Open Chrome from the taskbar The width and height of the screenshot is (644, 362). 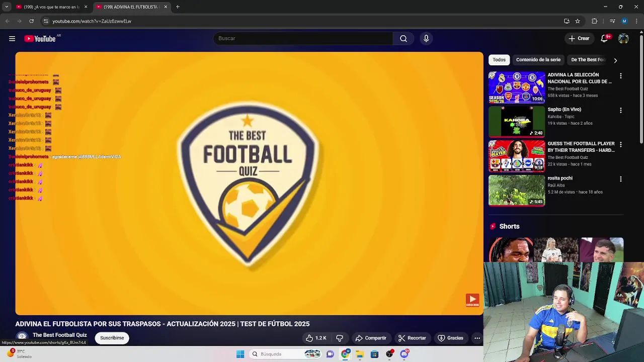(345, 354)
